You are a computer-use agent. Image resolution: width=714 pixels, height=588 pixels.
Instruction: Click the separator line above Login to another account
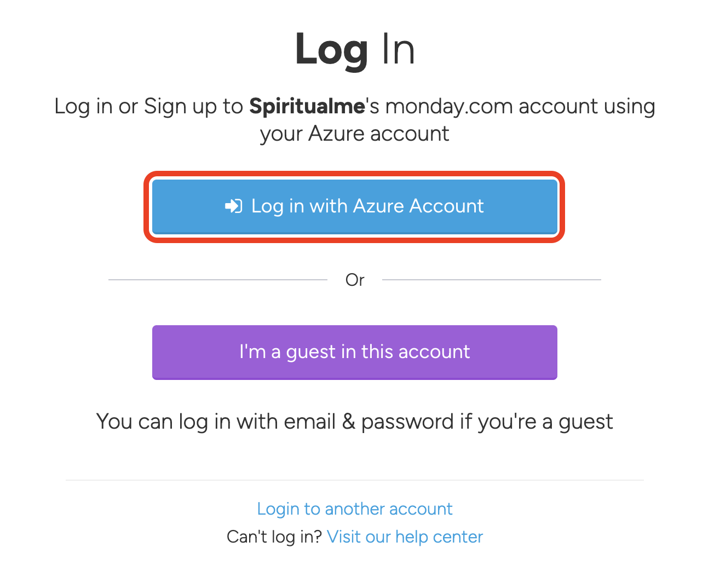pos(354,480)
